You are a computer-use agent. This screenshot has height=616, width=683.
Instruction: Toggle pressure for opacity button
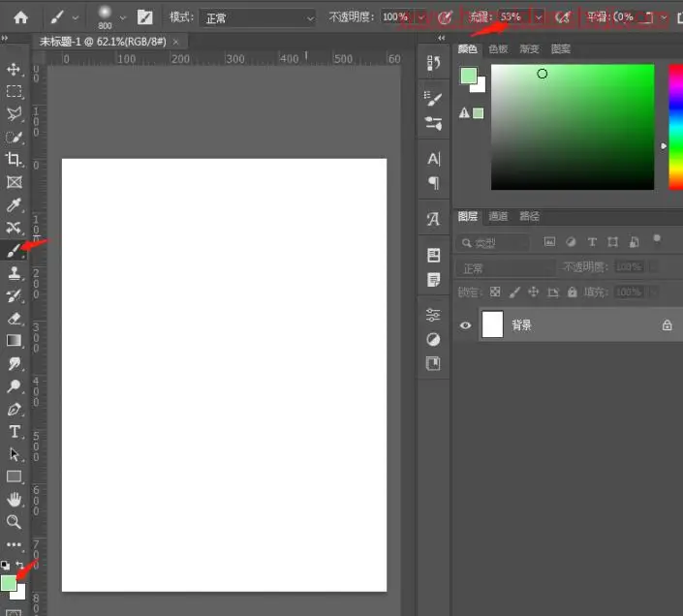(445, 17)
